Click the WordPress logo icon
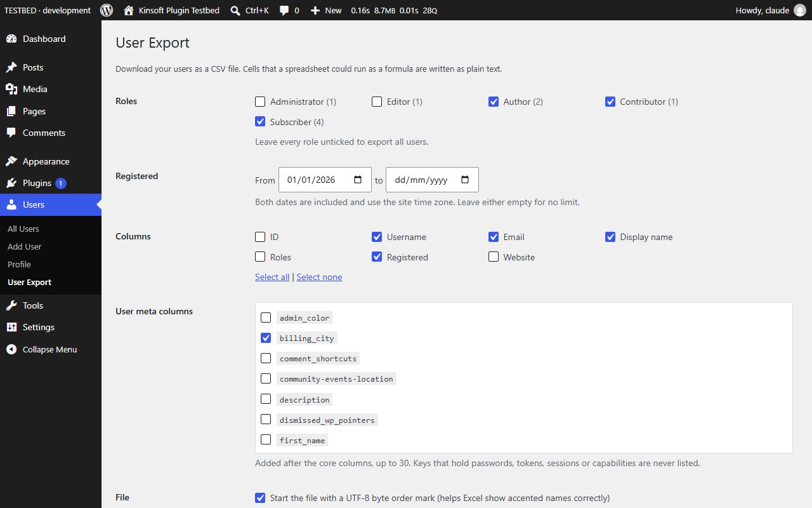This screenshot has width=812, height=508. click(x=107, y=10)
